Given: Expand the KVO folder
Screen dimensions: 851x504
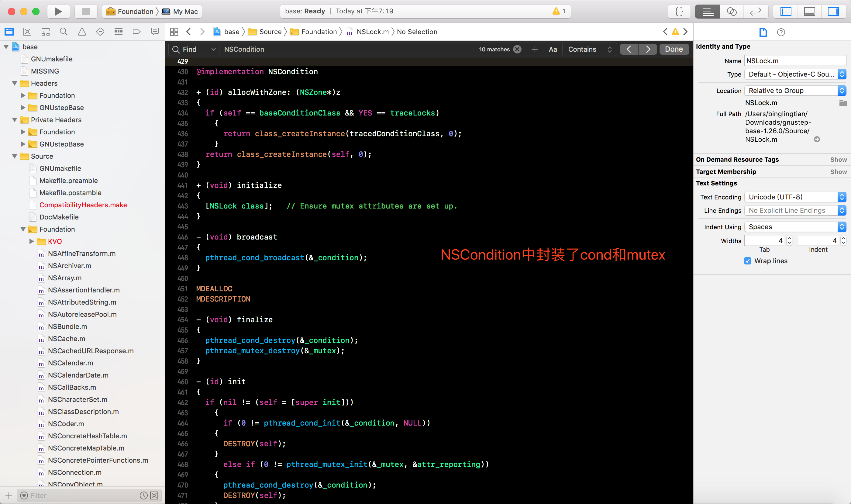Looking at the screenshot, I should (32, 241).
